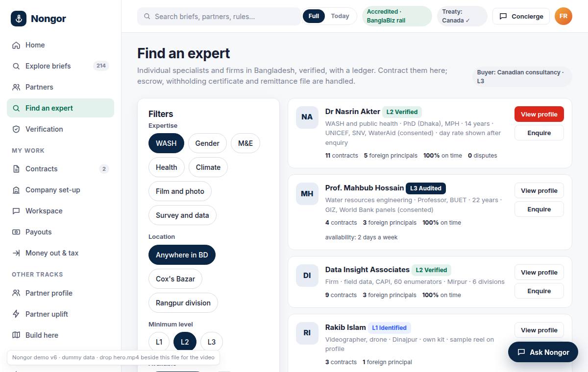
Task: Open the FR user avatar
Action: point(563,16)
